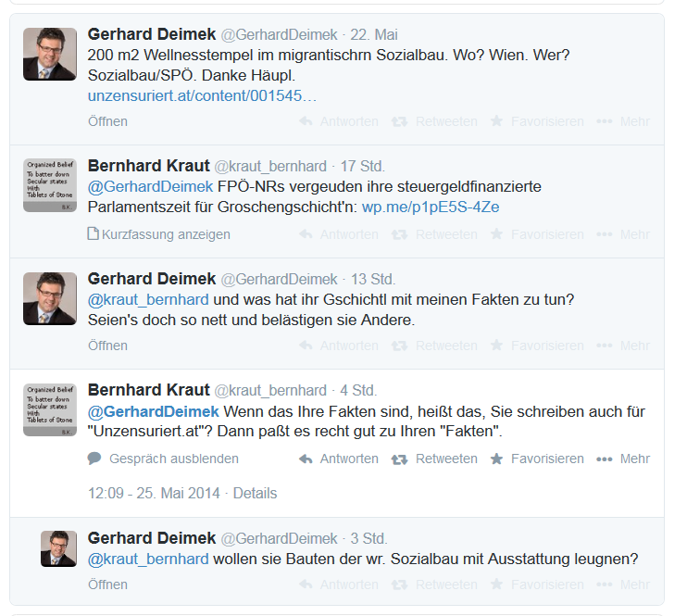Click the document icon beside Kurzfassung anzeigen
The width and height of the screenshot is (687, 616).
(x=93, y=234)
